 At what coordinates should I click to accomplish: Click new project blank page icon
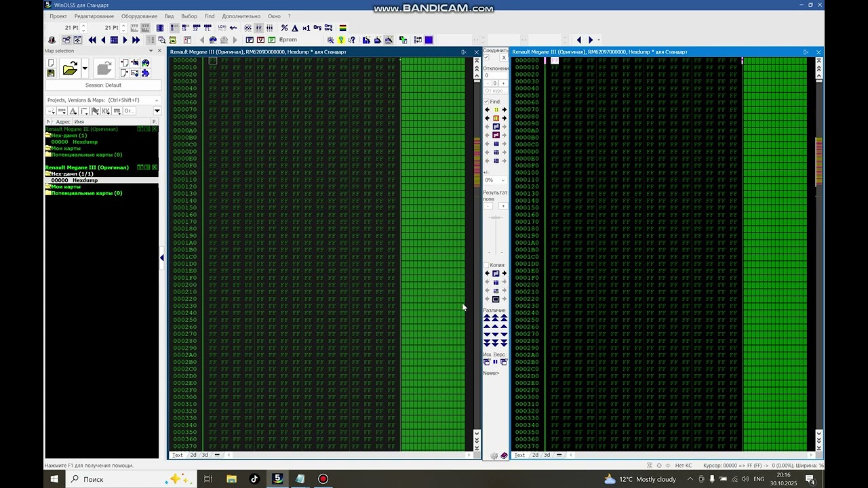[x=51, y=63]
